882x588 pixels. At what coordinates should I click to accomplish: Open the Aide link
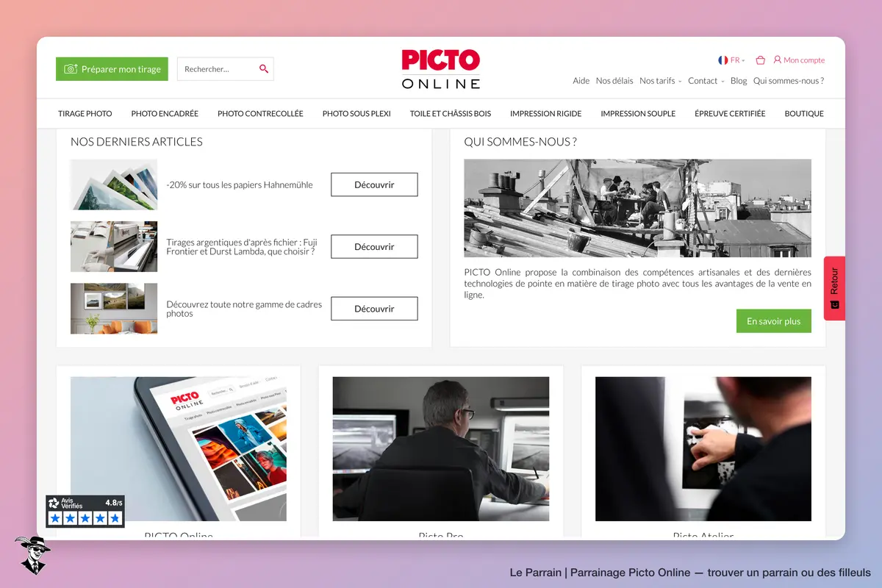click(x=581, y=81)
